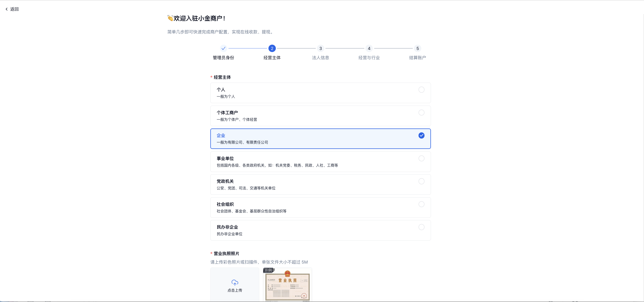Screen dimensions: 644x302
Task: Click description 一般为个体户、个体经营
Action: click(237, 119)
